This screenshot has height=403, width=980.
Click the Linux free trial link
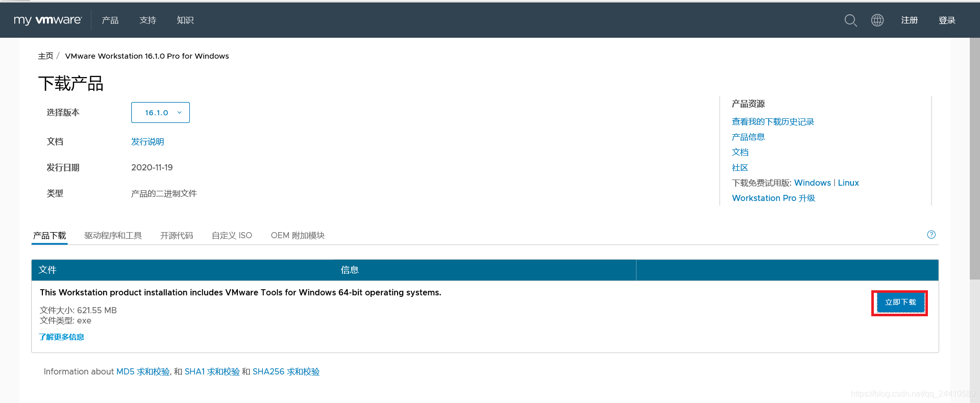848,183
